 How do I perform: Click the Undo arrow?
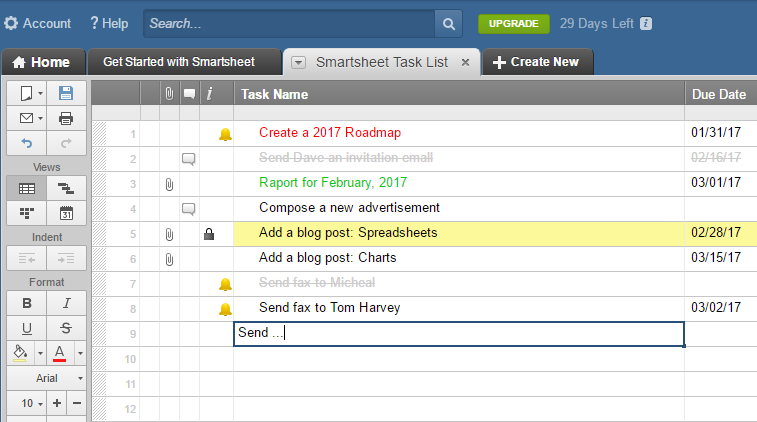coord(27,143)
